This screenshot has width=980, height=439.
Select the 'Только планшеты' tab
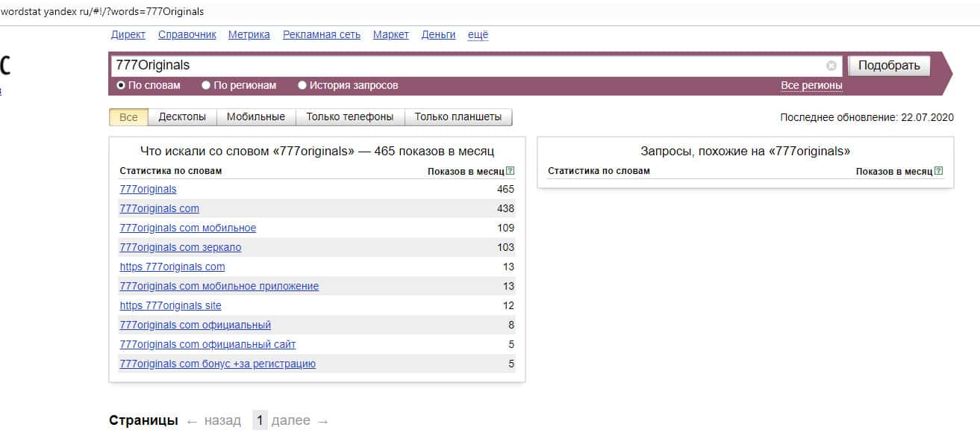pos(458,117)
